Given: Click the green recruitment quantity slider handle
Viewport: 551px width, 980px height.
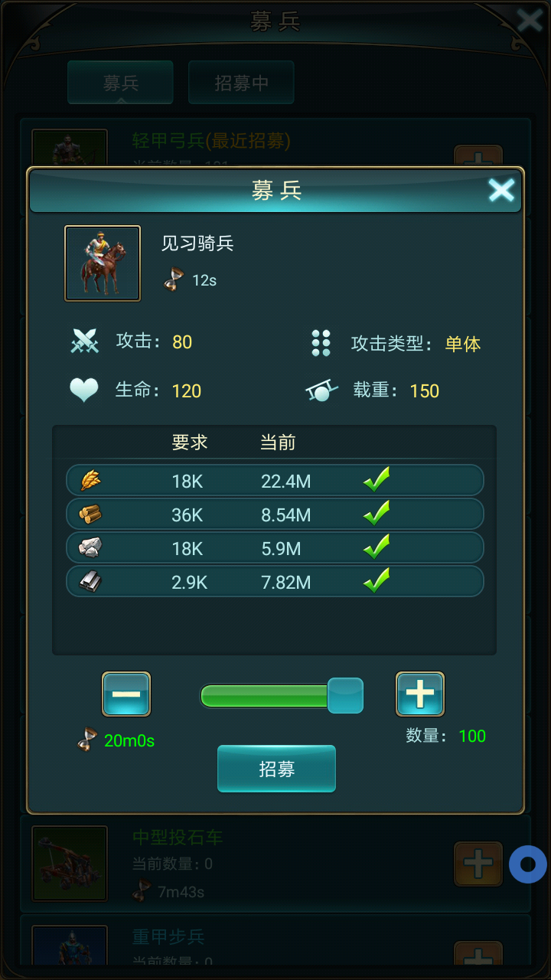Looking at the screenshot, I should tap(345, 695).
